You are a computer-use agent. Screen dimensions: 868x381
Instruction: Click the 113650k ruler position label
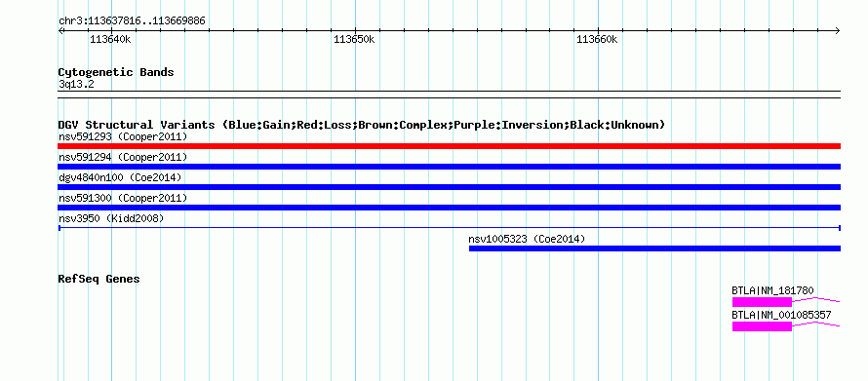[354, 39]
